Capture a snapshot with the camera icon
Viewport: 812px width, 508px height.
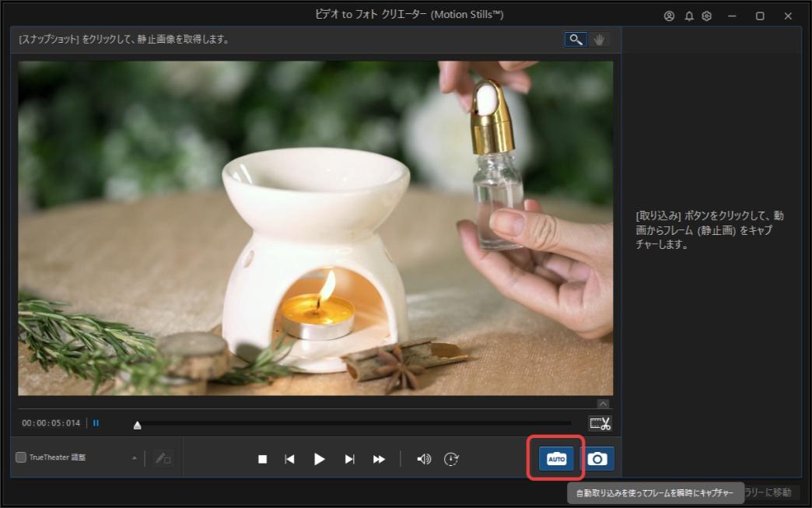click(597, 459)
